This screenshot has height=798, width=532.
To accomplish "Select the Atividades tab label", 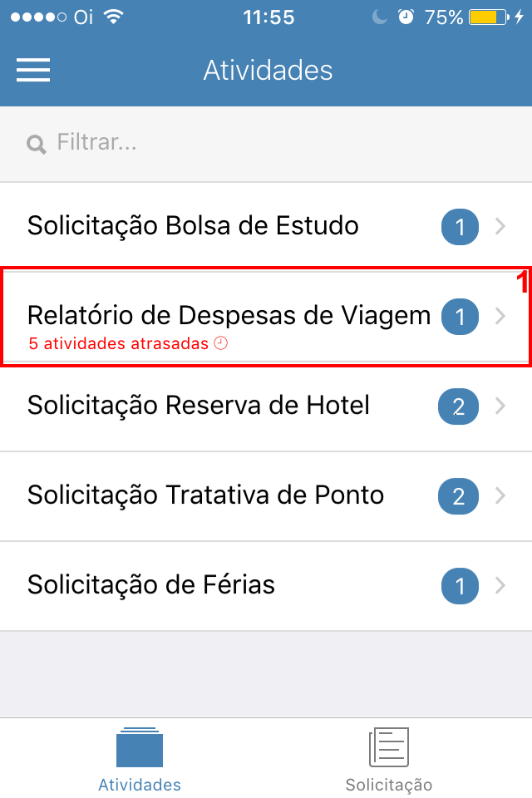I will [x=140, y=785].
